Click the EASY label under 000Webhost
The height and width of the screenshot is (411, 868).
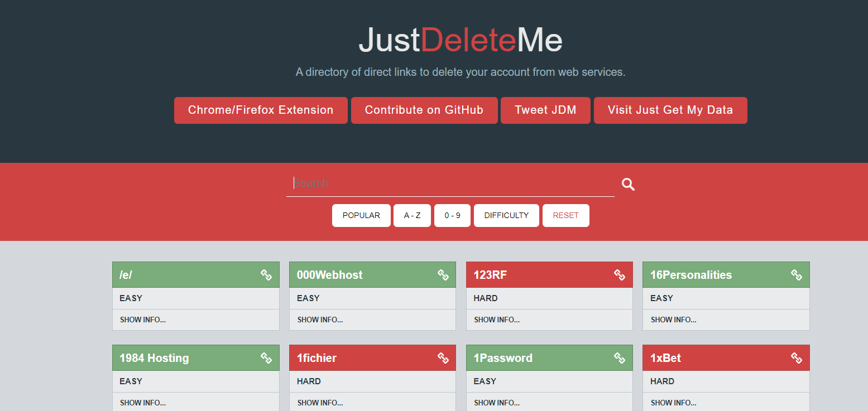tap(308, 298)
